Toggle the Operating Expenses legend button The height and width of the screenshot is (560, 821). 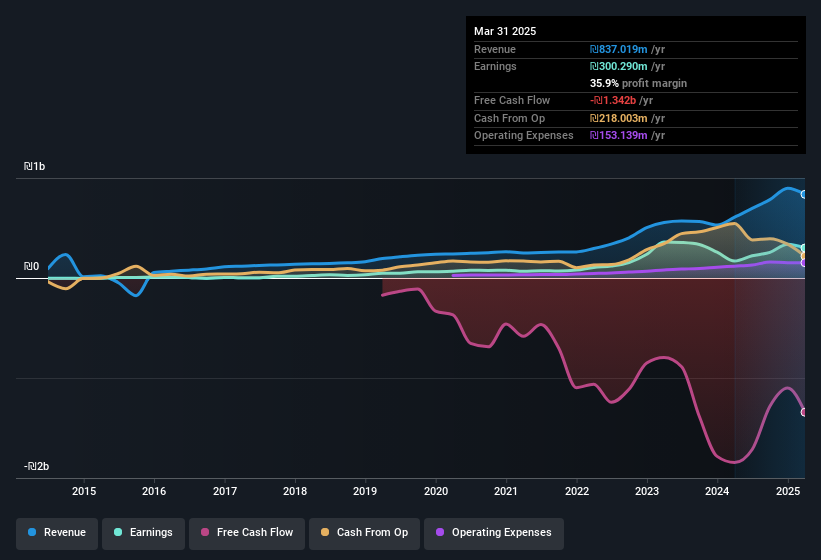tap(494, 533)
